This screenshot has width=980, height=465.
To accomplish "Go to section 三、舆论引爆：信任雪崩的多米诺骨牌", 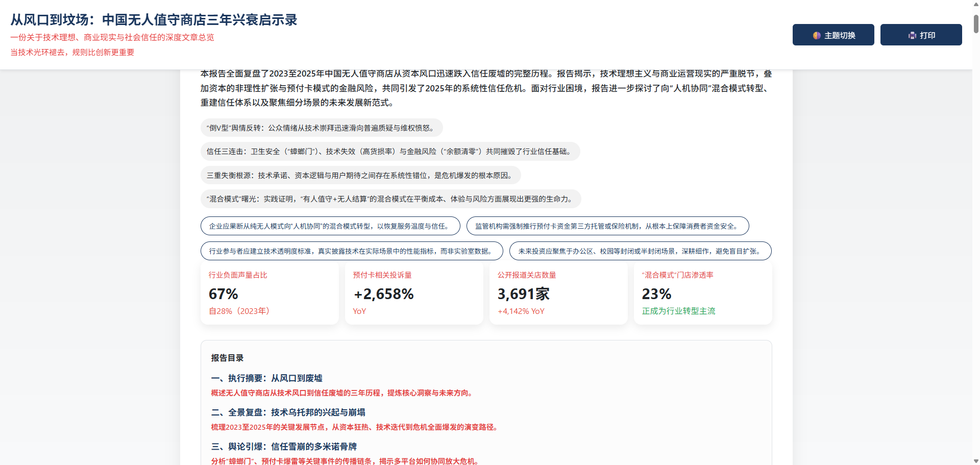I will [284, 447].
